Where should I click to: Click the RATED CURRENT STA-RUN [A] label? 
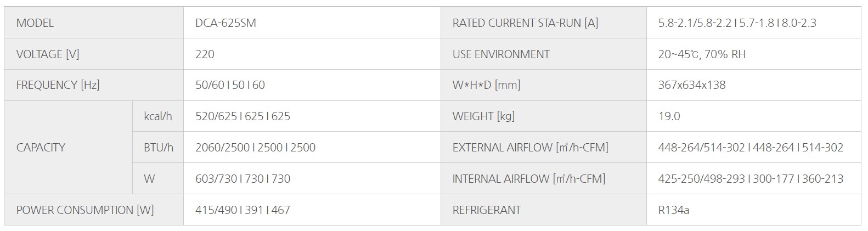coord(525,23)
